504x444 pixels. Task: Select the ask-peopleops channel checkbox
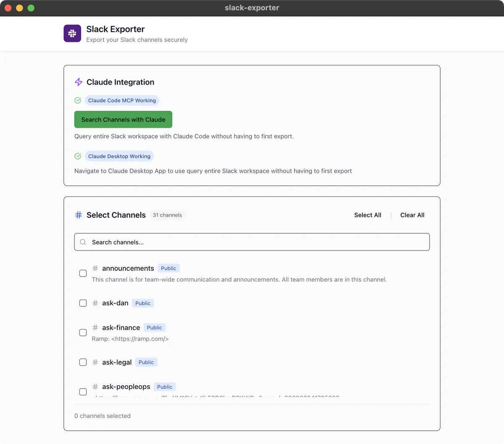[x=83, y=392]
